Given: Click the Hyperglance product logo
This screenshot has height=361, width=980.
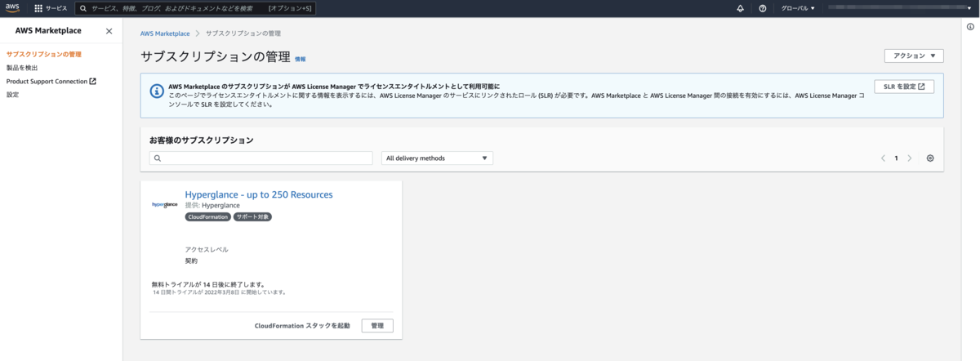Looking at the screenshot, I should click(164, 204).
